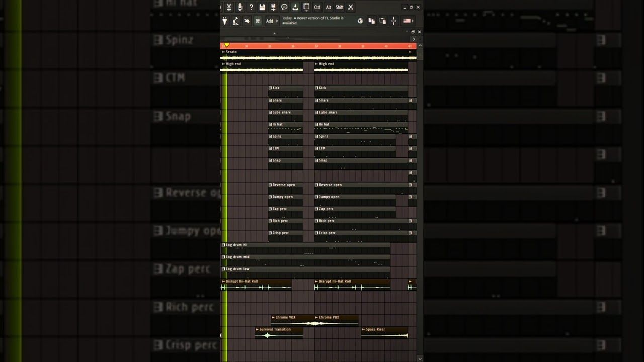Click the vertical slider adjust icon
644x362 pixels.
394,21
